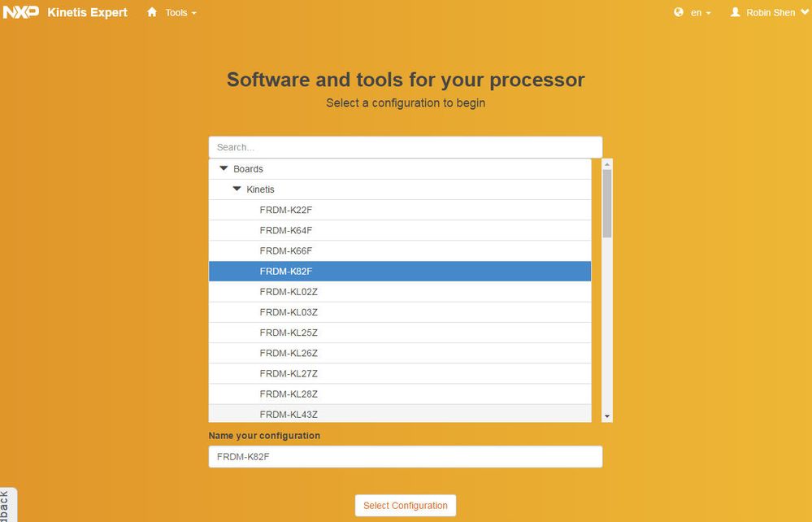The height and width of the screenshot is (522, 812).
Task: Select FRDM-KL28Z board
Action: pos(400,394)
